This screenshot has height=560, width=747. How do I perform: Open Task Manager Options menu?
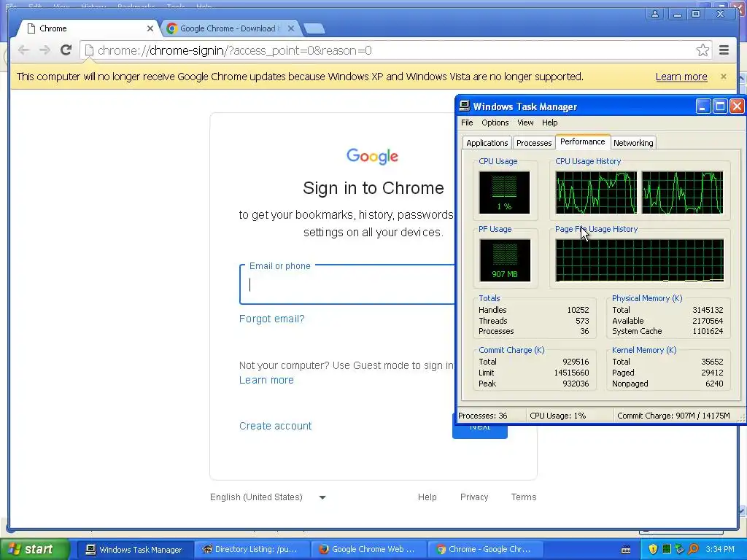(495, 122)
